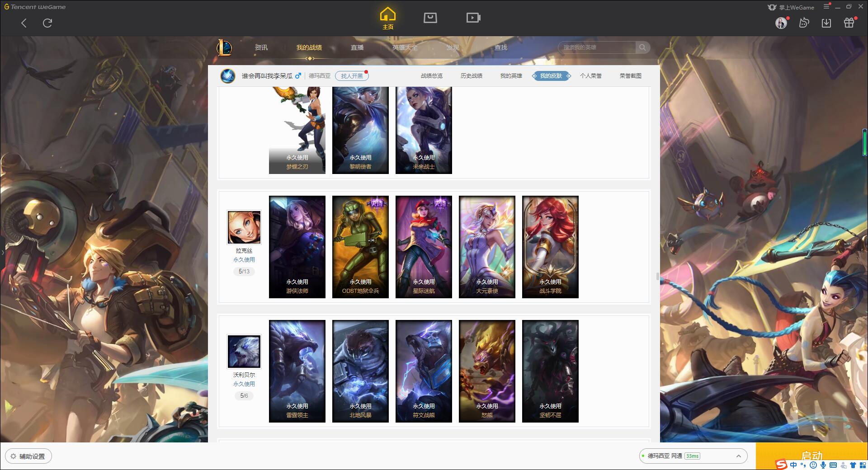Open the 未来战士 skin card
The image size is (868, 470).
click(x=424, y=130)
